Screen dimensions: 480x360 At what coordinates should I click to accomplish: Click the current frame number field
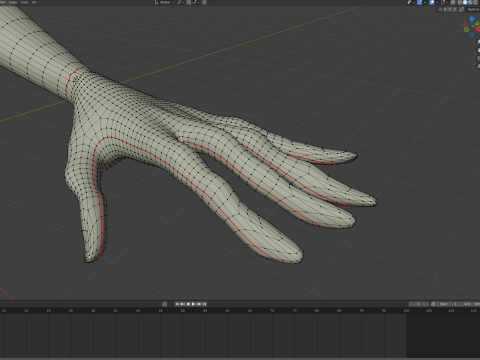click(x=419, y=304)
